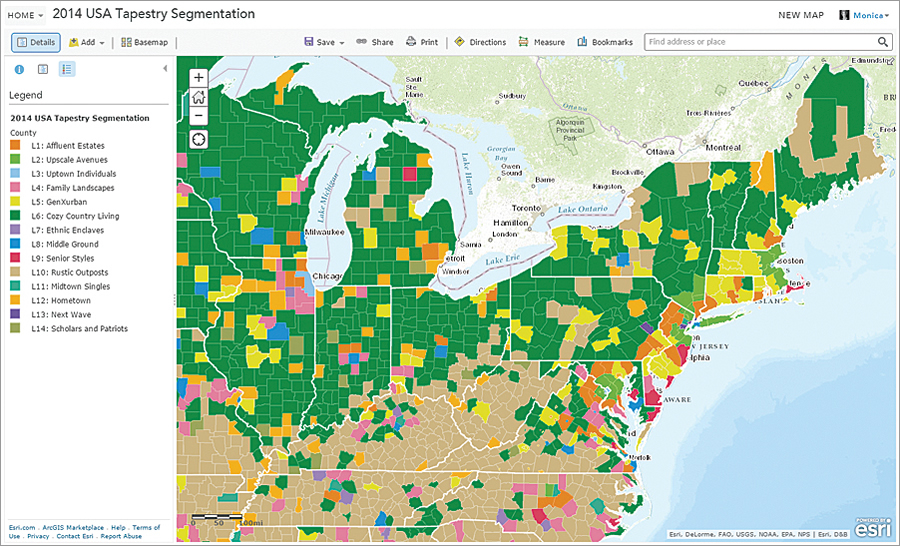
Task: Return to the default map extent
Action: (199, 96)
